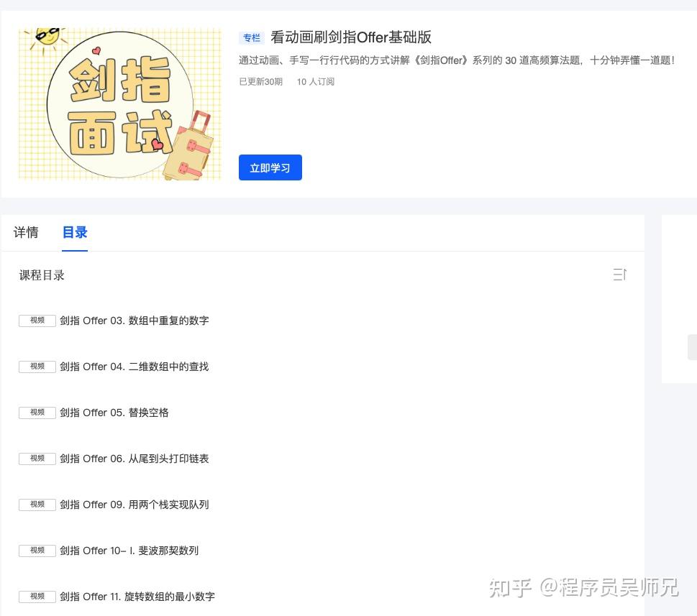Open lesson 剑指 Offer 05. 替换空格

pos(114,413)
